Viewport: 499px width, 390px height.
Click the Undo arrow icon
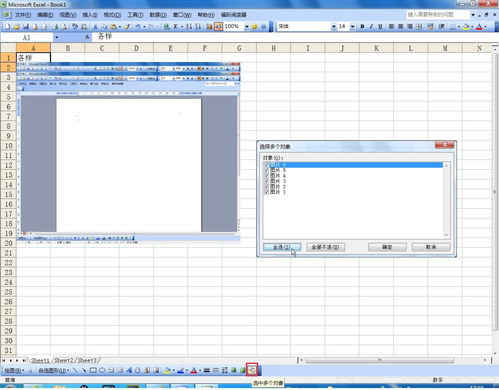[138, 27]
